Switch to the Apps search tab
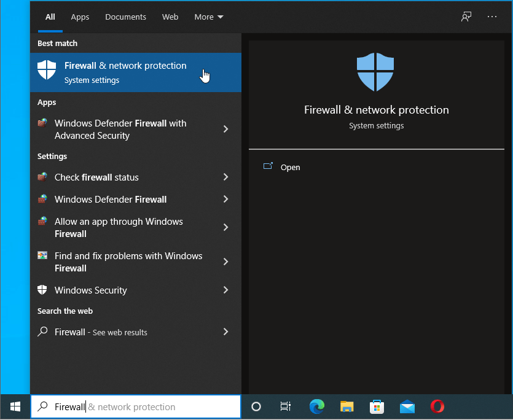513x420 pixels. point(80,17)
